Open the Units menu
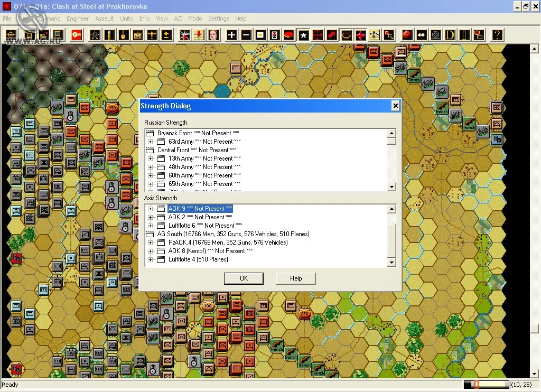Image resolution: width=541 pixels, height=392 pixels. 126,18
